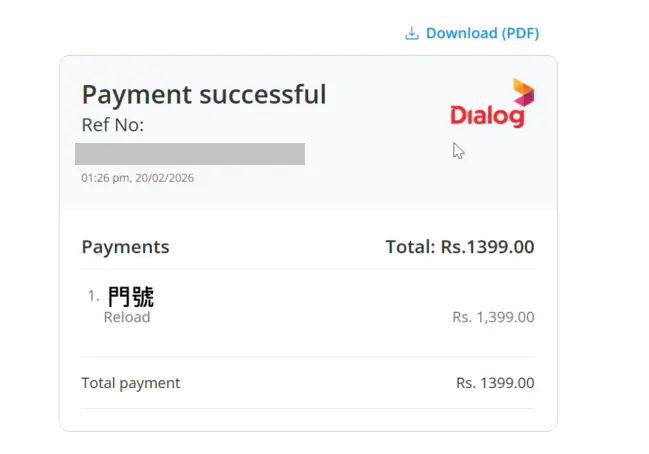The height and width of the screenshot is (454, 649).
Task: Click the Rs. 1399.00 total payment value
Action: (495, 383)
